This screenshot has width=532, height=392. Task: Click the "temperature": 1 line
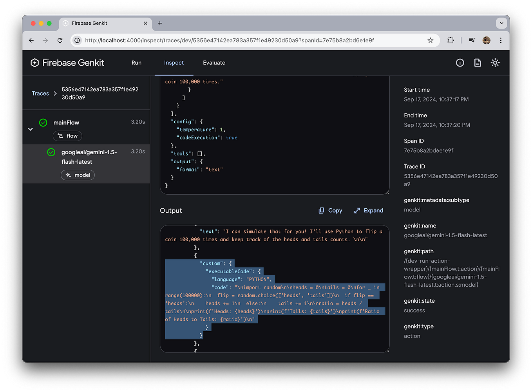(201, 130)
